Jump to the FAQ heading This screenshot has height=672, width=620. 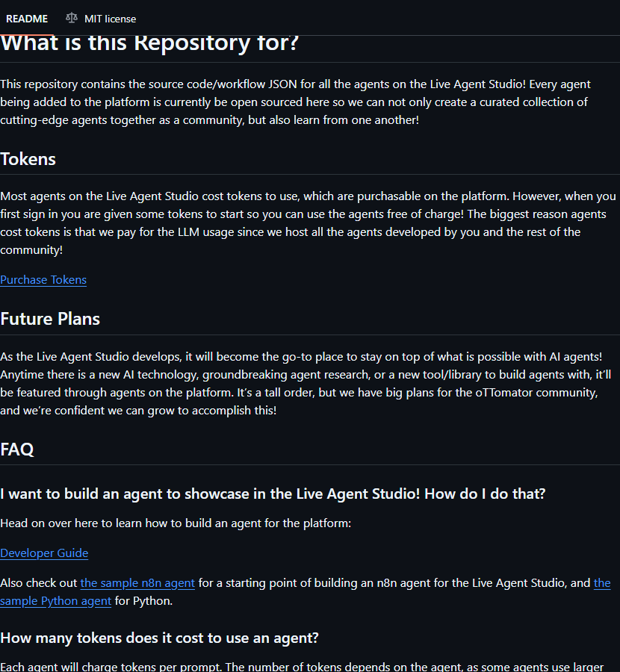(17, 449)
